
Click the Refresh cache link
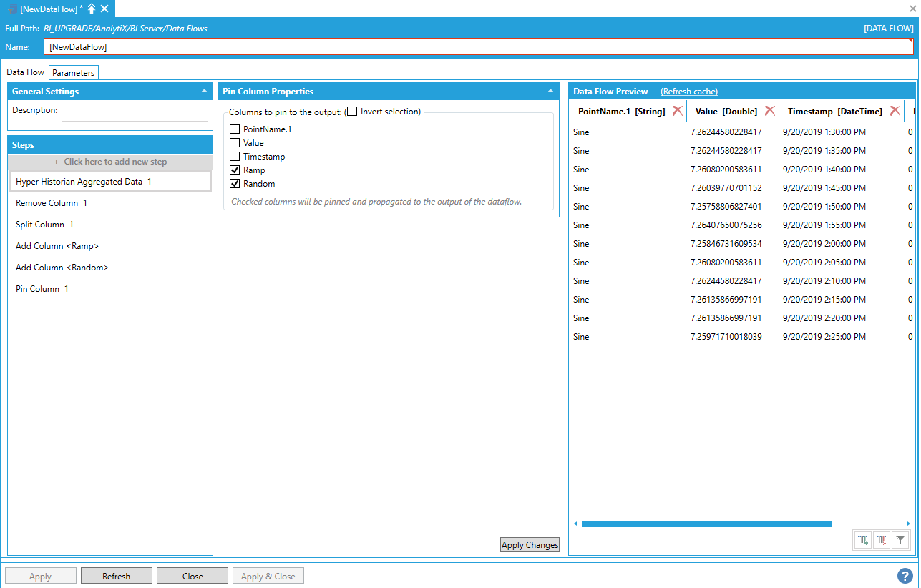tap(688, 92)
